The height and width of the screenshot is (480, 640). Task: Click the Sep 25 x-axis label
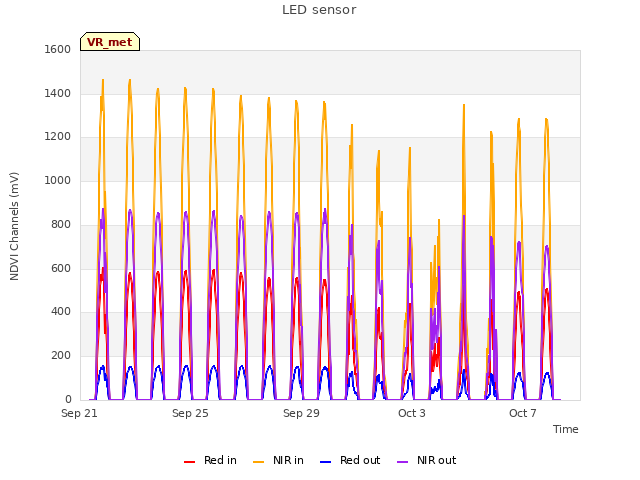tap(190, 413)
